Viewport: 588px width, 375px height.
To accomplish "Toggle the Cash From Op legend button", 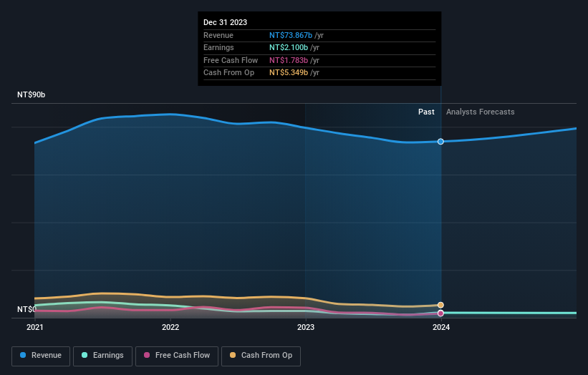I will (261, 356).
